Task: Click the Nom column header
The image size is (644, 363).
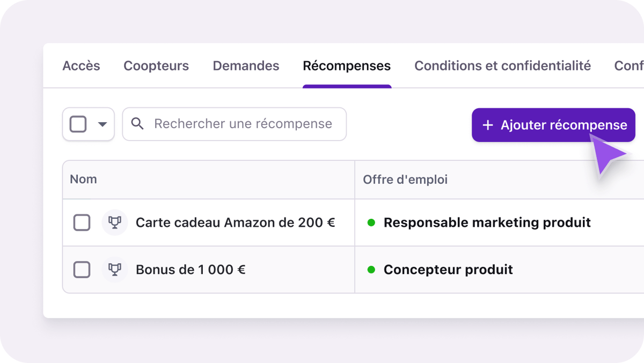Action: point(84,180)
